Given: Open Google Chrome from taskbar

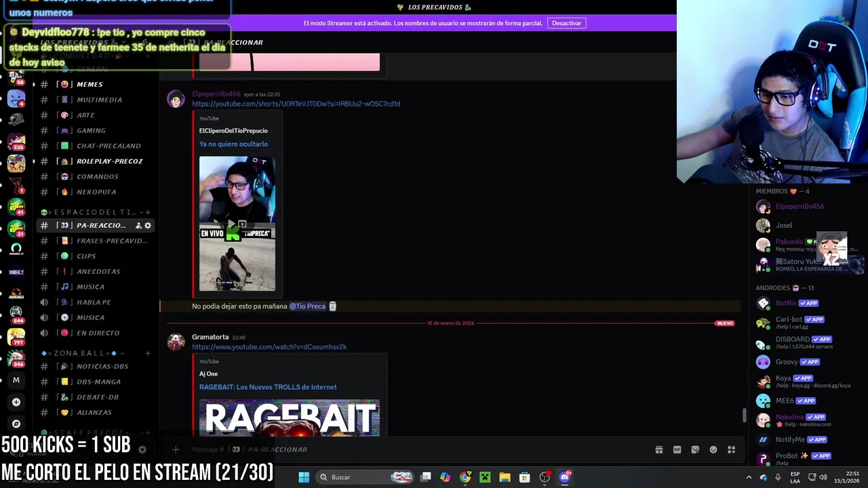Looking at the screenshot, I should (x=465, y=477).
